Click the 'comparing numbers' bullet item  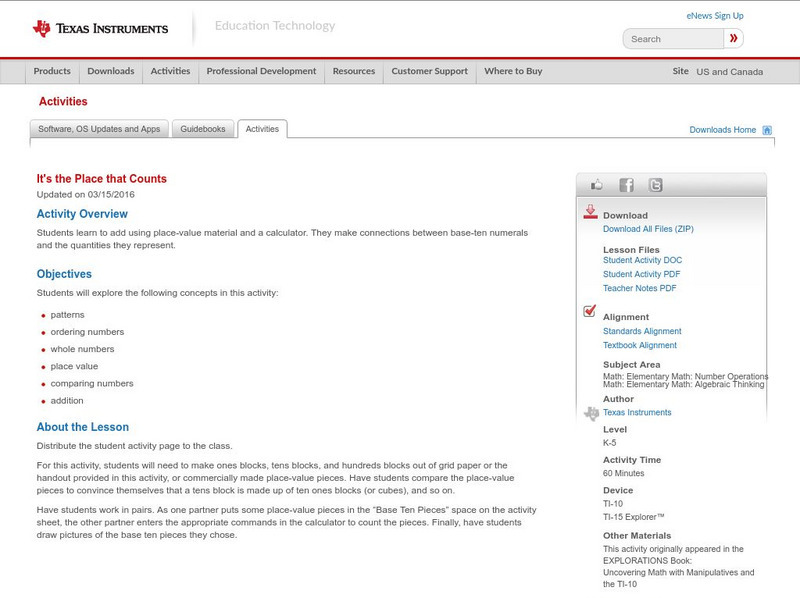point(92,384)
